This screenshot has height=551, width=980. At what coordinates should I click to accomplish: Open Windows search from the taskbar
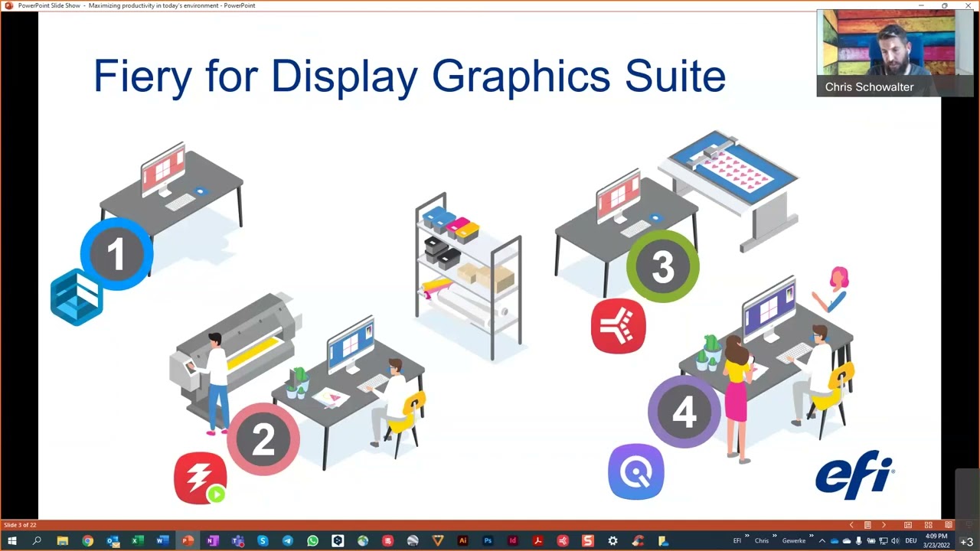37,541
